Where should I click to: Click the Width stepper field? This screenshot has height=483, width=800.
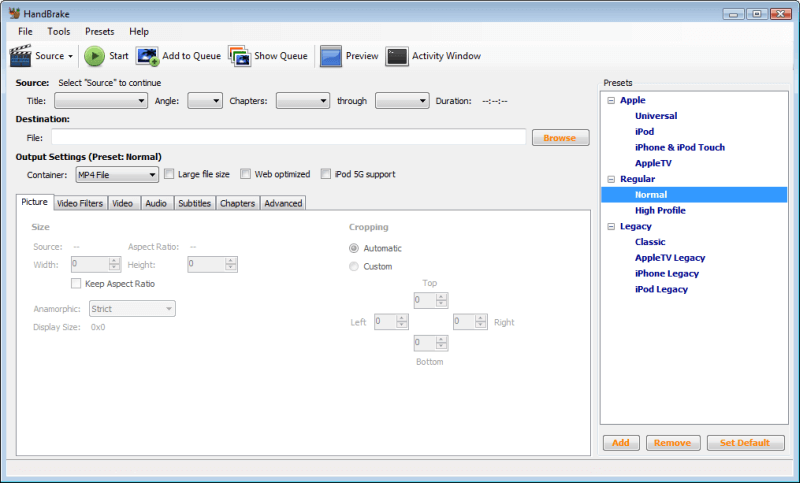click(x=96, y=264)
